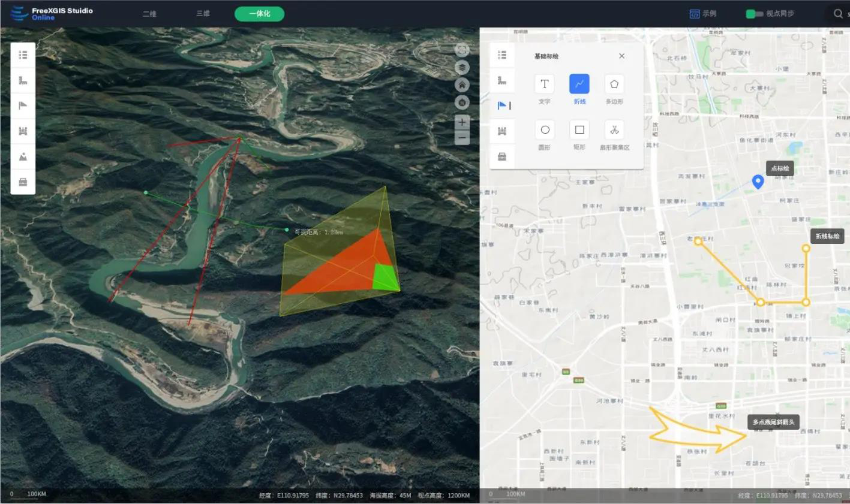
Task: Switch to the 二维 tab
Action: coord(149,14)
